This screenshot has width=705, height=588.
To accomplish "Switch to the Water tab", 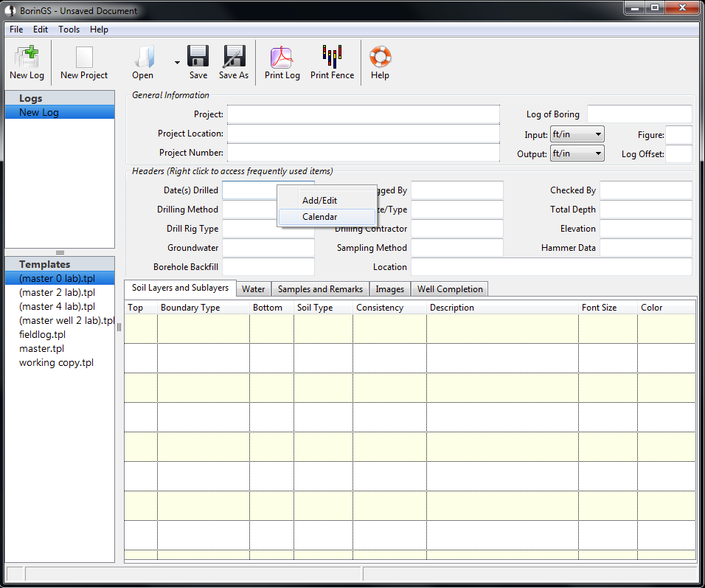I will click(x=254, y=288).
